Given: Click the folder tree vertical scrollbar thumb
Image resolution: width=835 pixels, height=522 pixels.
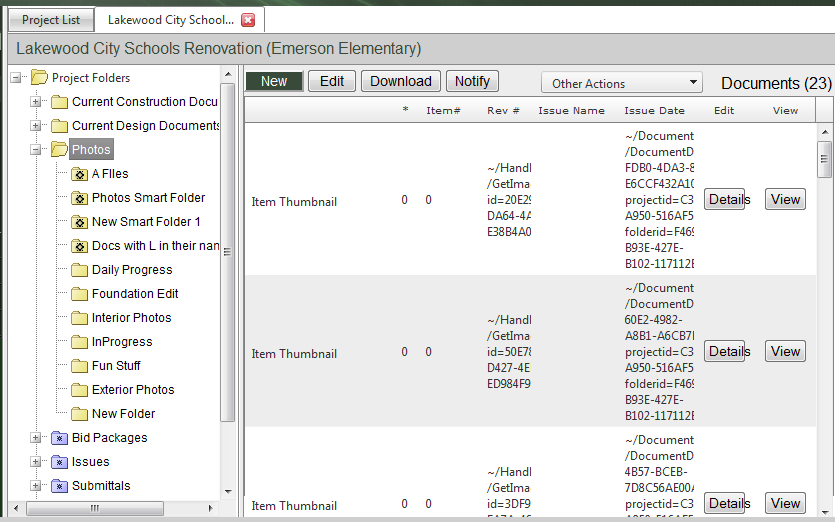Looking at the screenshot, I should (x=227, y=252).
